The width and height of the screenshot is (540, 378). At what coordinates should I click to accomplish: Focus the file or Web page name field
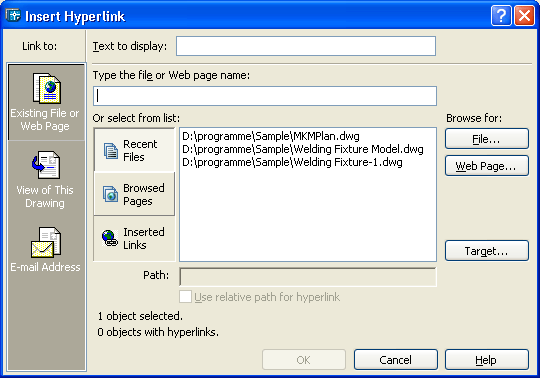pos(265,96)
